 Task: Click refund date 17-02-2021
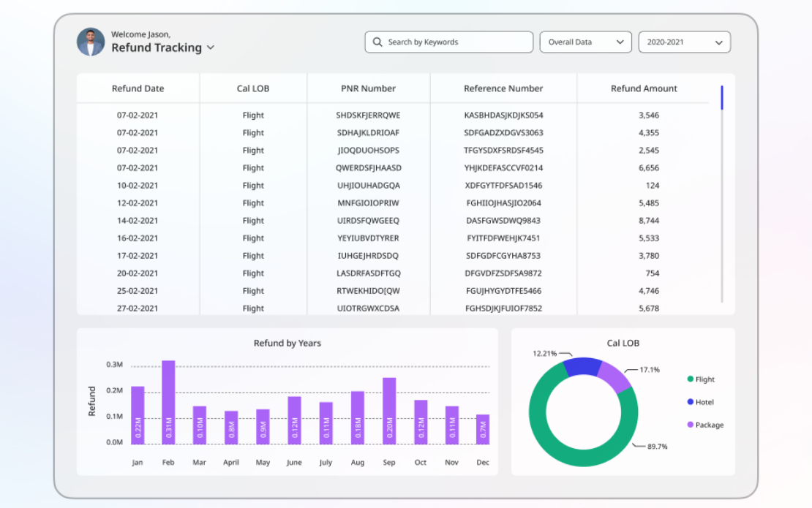coord(138,256)
